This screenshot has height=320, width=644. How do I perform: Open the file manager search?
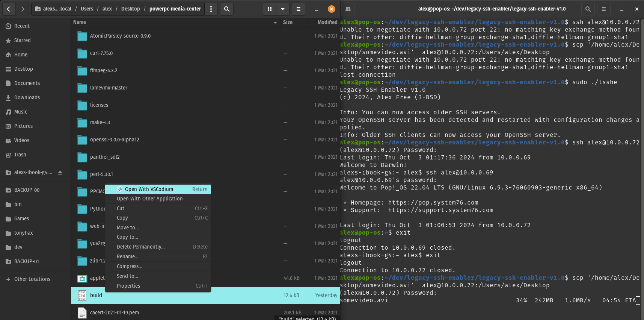227,9
